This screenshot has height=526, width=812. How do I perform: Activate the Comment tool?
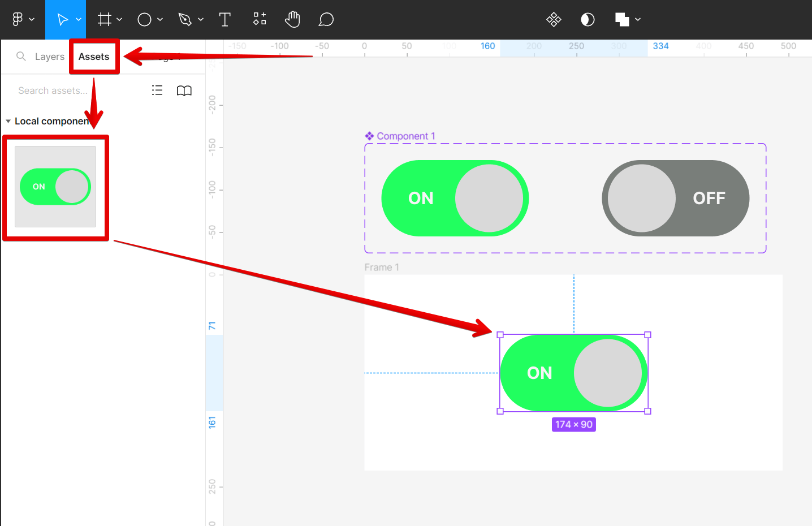326,19
